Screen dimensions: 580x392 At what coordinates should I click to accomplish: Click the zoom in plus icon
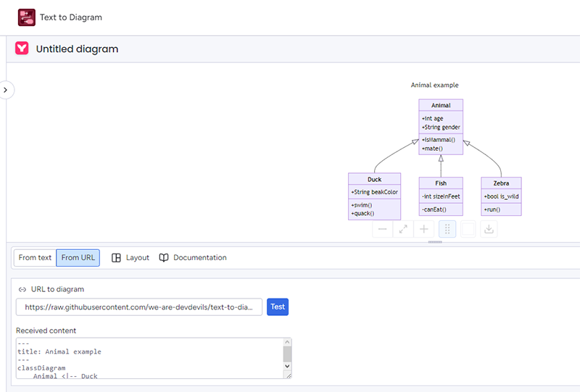425,229
